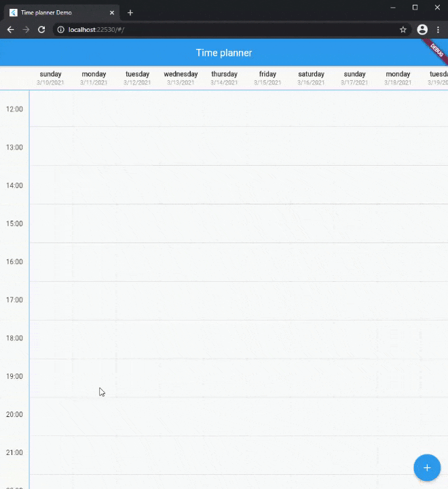Click the 18:00 time label

coord(14,338)
